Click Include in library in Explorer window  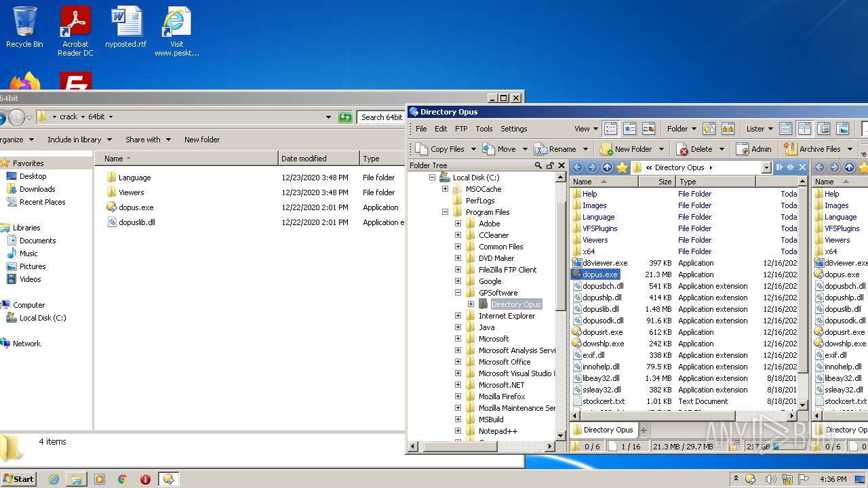[x=78, y=140]
